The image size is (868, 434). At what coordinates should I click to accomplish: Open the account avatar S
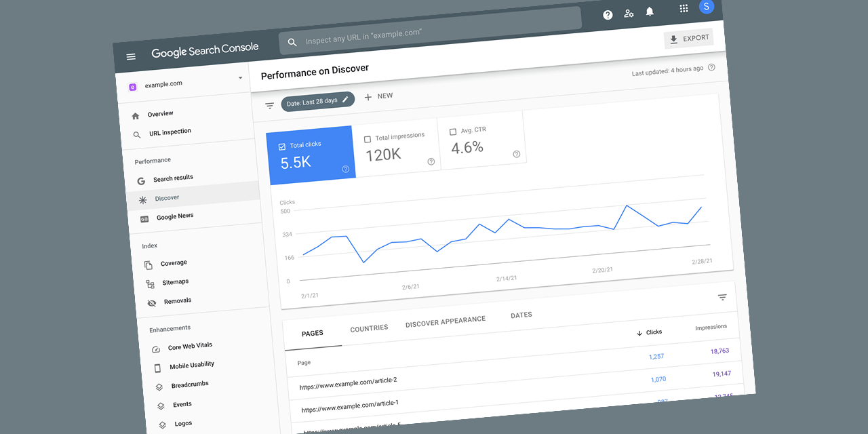click(x=706, y=7)
